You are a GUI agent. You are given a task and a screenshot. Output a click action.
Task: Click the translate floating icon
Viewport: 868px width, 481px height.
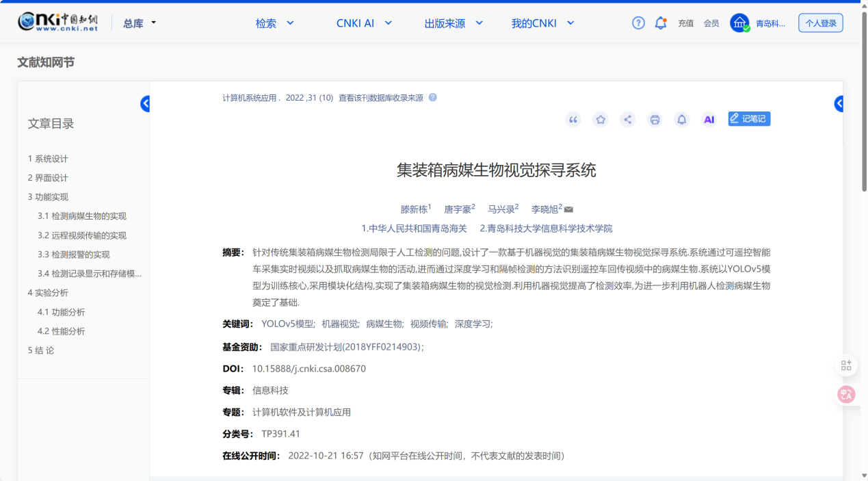(846, 394)
